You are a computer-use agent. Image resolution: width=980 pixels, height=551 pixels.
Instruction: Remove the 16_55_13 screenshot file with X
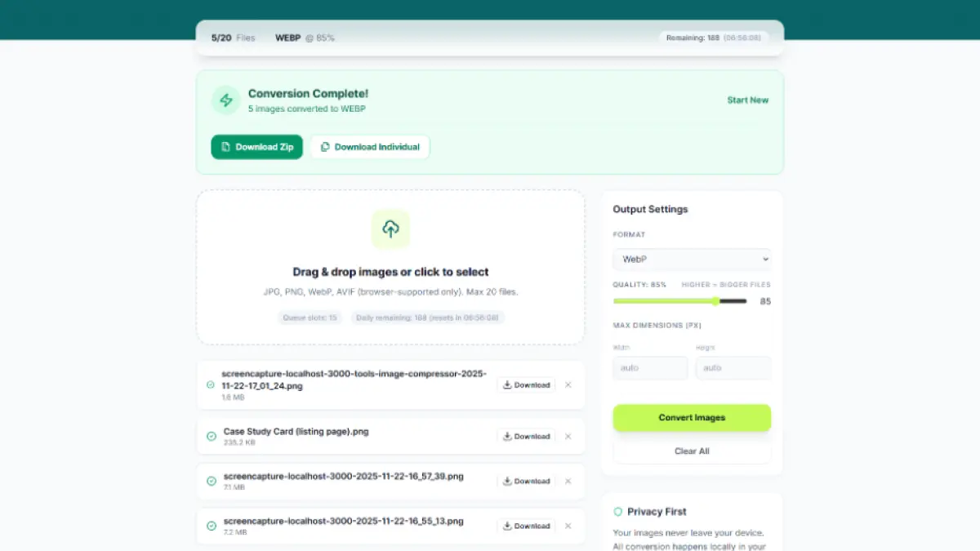[x=568, y=527]
